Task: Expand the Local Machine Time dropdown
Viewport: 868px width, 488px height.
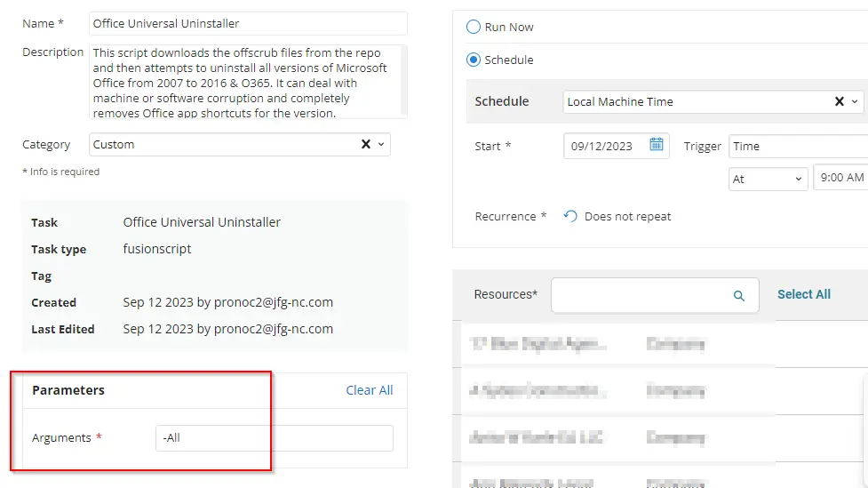Action: [855, 101]
